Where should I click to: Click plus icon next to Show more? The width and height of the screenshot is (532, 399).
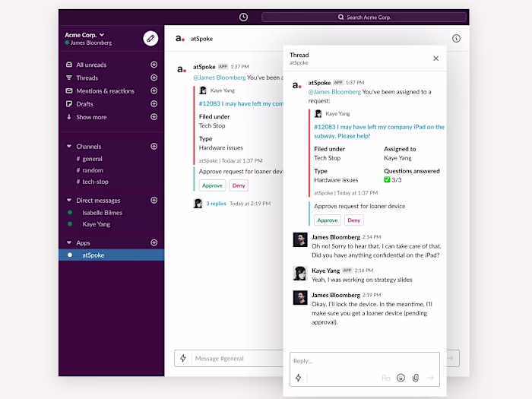click(154, 117)
